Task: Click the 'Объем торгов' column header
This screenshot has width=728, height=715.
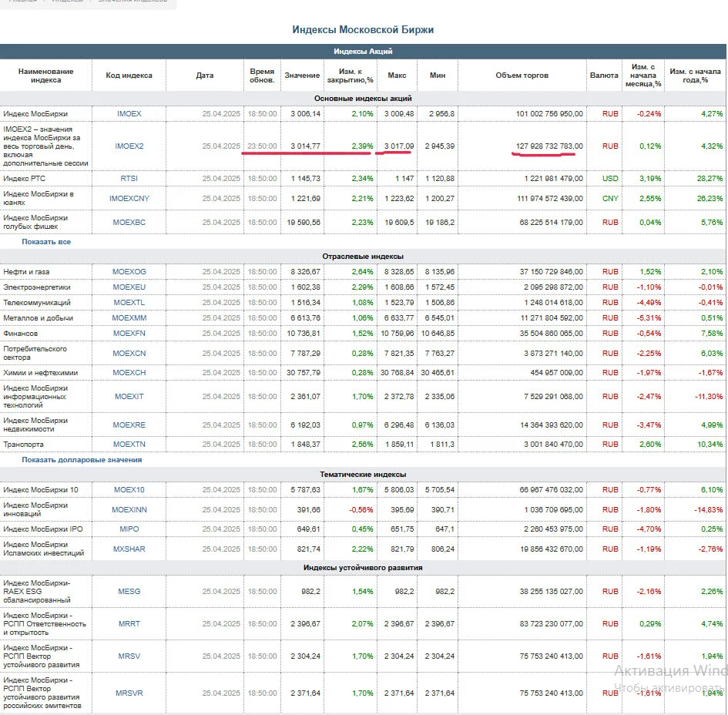Action: click(522, 76)
